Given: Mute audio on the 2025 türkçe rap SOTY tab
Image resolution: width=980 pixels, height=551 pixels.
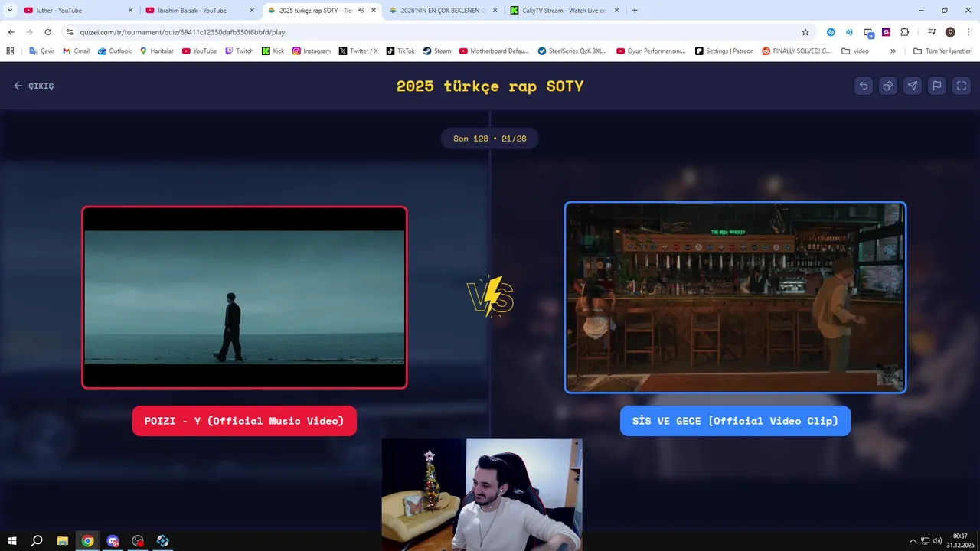Looking at the screenshot, I should click(x=361, y=11).
